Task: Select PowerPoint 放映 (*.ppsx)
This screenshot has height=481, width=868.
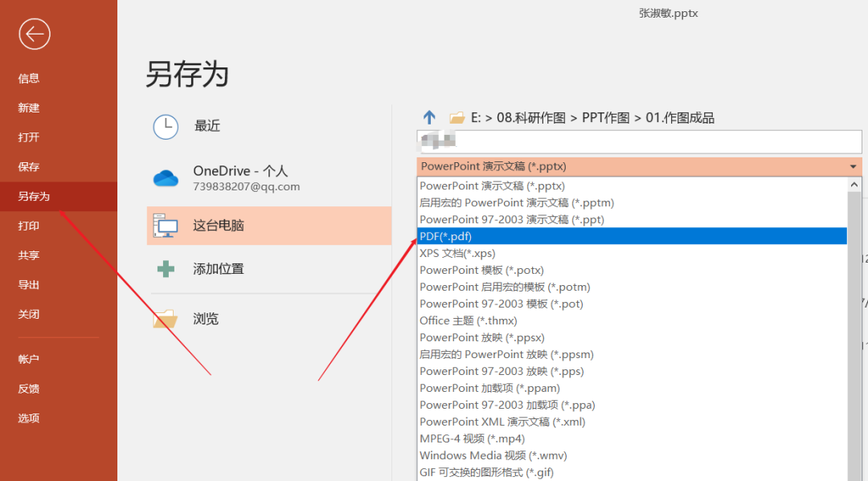Action: coord(632,337)
